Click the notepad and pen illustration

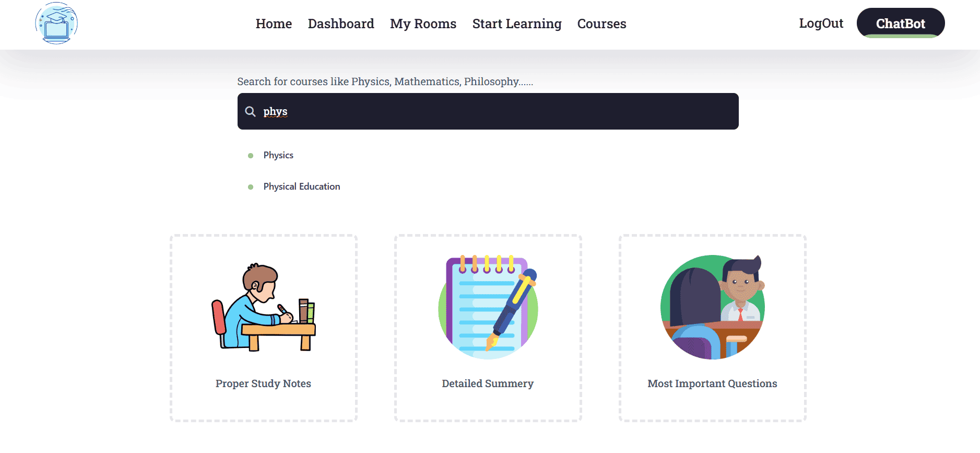click(488, 307)
